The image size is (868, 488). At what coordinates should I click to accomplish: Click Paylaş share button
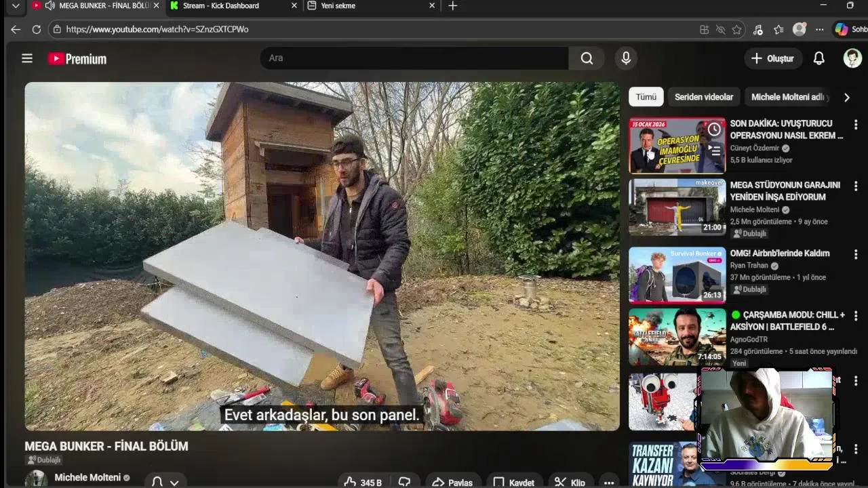pyautogui.click(x=452, y=482)
